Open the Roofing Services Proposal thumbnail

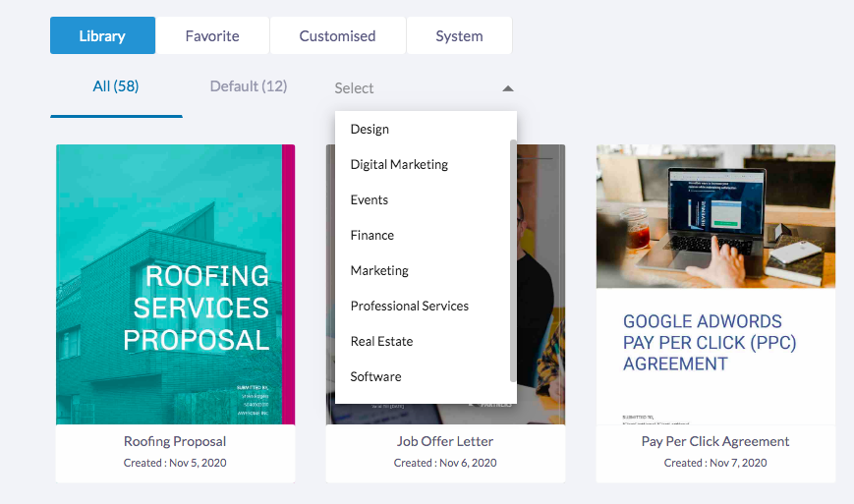[x=175, y=284]
